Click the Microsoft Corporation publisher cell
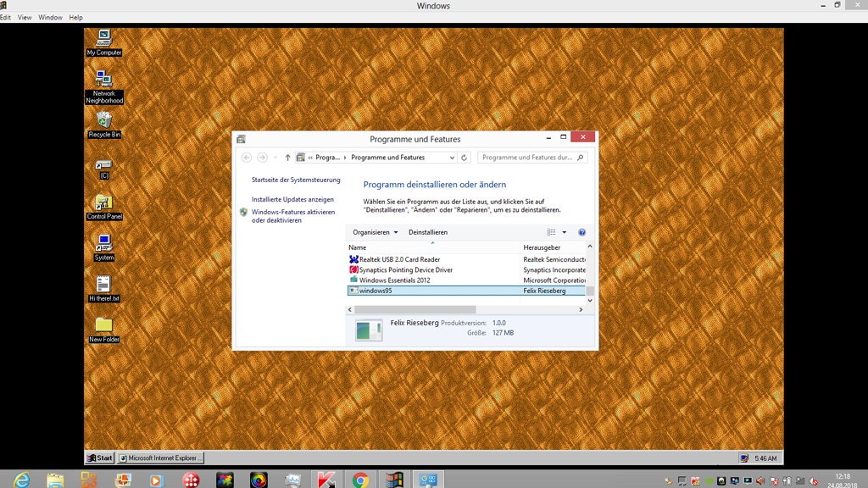The width and height of the screenshot is (868, 488). (x=554, y=280)
